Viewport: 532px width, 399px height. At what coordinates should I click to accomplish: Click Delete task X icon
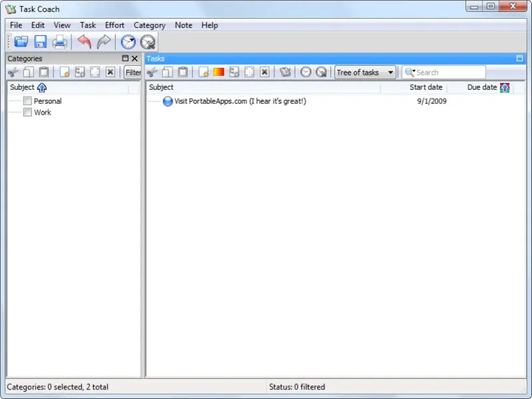click(x=265, y=72)
